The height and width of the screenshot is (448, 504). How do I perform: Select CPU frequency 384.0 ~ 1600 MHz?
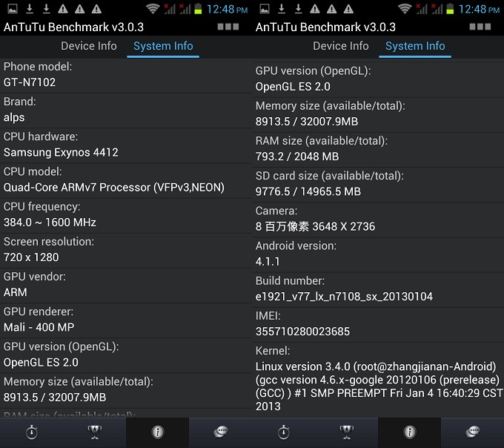50,223
